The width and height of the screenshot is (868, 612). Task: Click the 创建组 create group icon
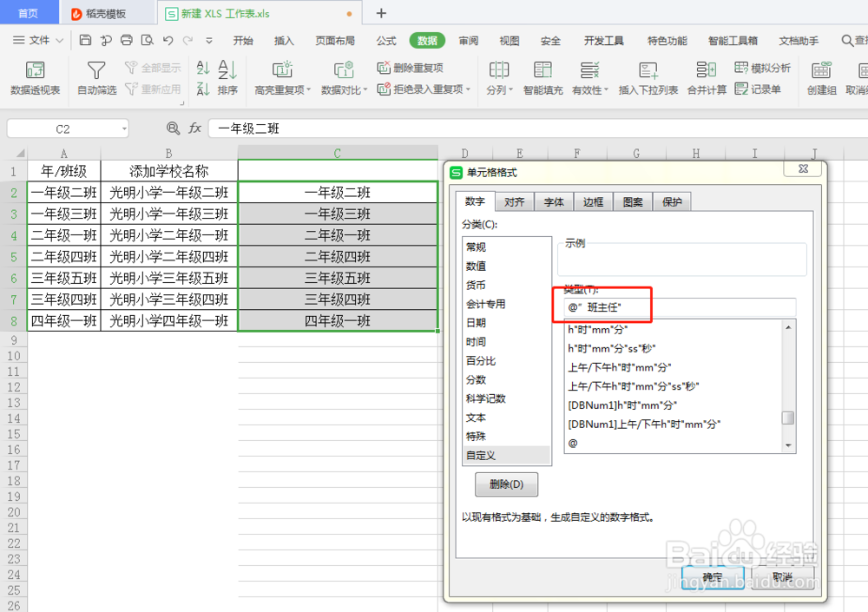point(820,76)
